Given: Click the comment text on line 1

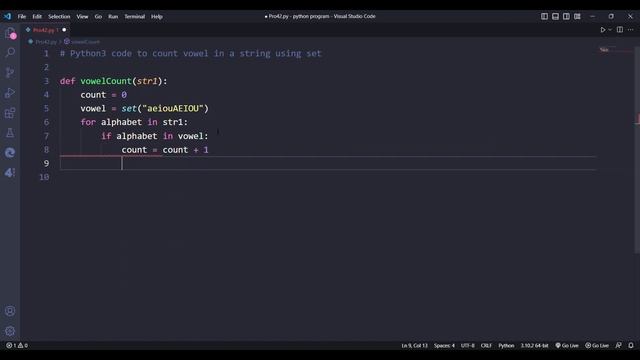Looking at the screenshot, I should pyautogui.click(x=191, y=53).
